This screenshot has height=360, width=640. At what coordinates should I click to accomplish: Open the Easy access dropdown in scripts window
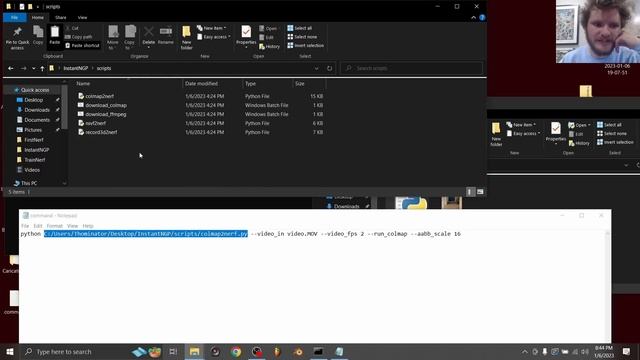214,37
